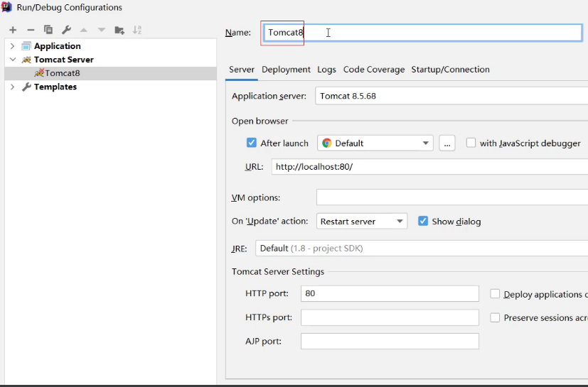Toggle the After launch checkbox

[251, 143]
